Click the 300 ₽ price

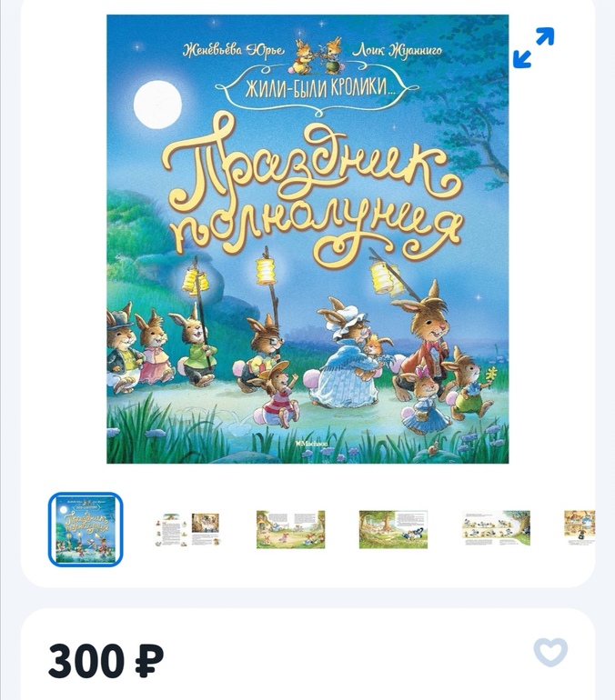106,660
